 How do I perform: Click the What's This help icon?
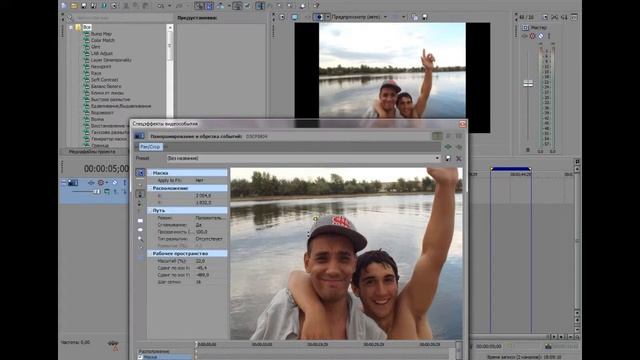(x=316, y=5)
